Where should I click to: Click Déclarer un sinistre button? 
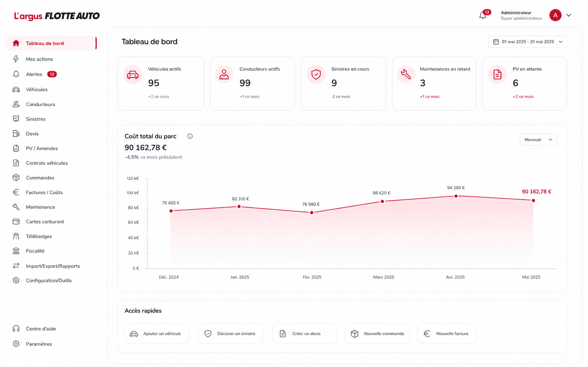click(231, 334)
